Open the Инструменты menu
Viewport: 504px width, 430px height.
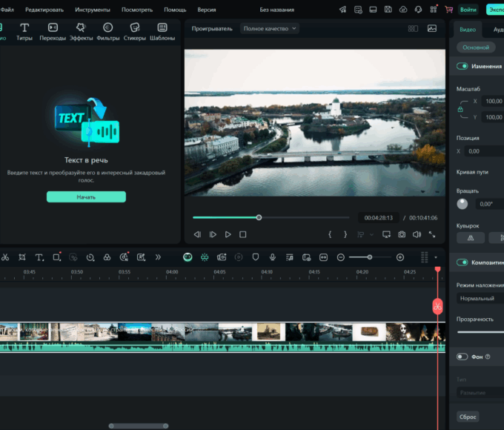pyautogui.click(x=93, y=10)
